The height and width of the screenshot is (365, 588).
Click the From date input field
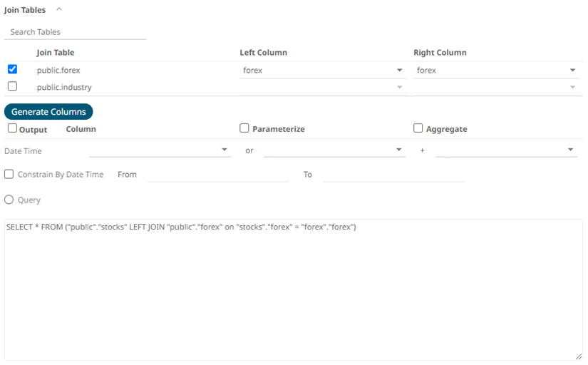click(217, 175)
